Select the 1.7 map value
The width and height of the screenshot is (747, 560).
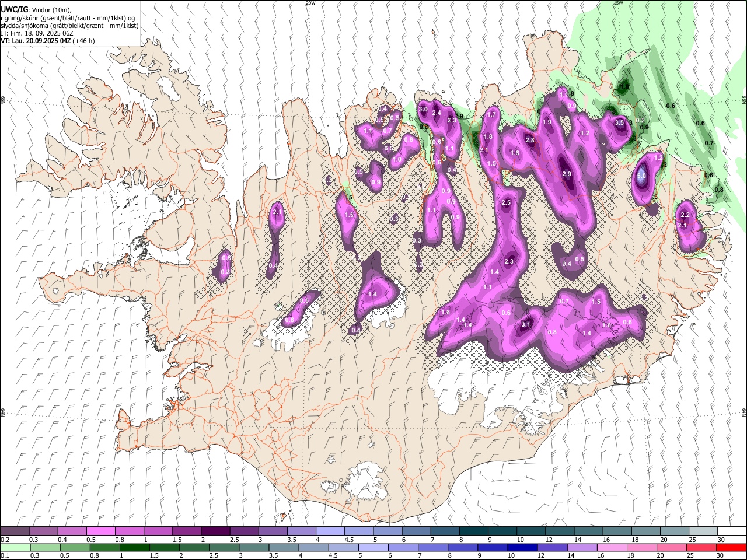click(x=491, y=114)
